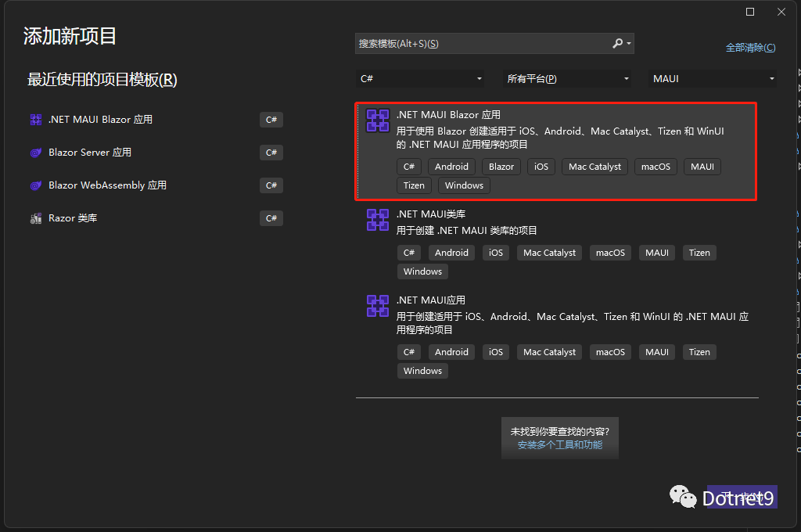Open the MAUI project type filter dropdown
Viewport: 801px width, 532px height.
tap(712, 79)
